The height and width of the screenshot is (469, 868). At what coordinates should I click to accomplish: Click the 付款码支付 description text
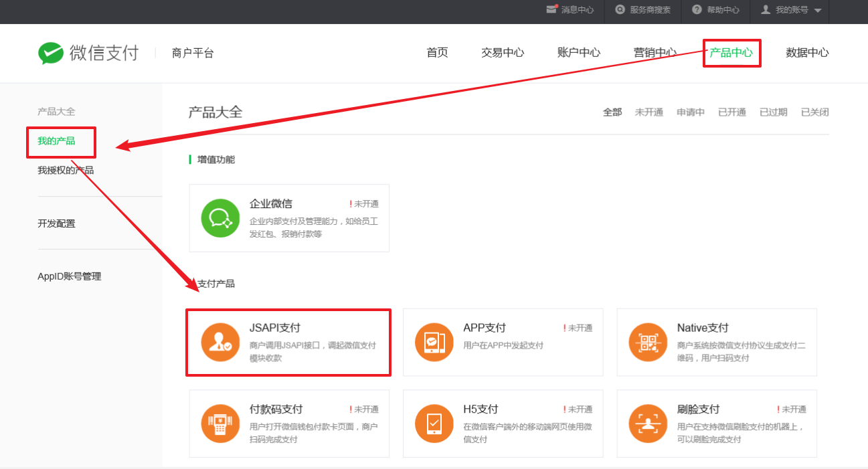point(314,433)
